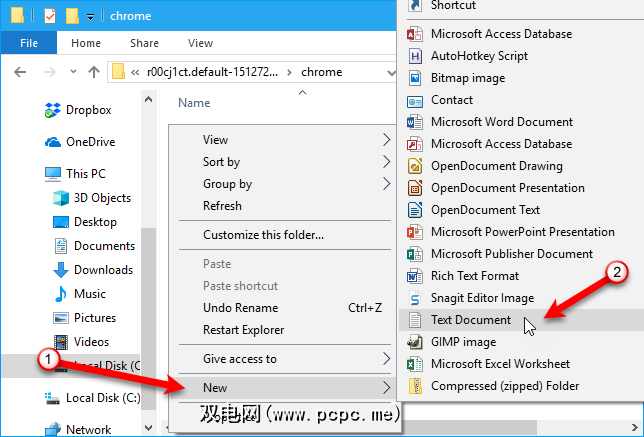This screenshot has height=437, width=644.
Task: Click the Snagit Editor Image icon
Action: point(416,298)
